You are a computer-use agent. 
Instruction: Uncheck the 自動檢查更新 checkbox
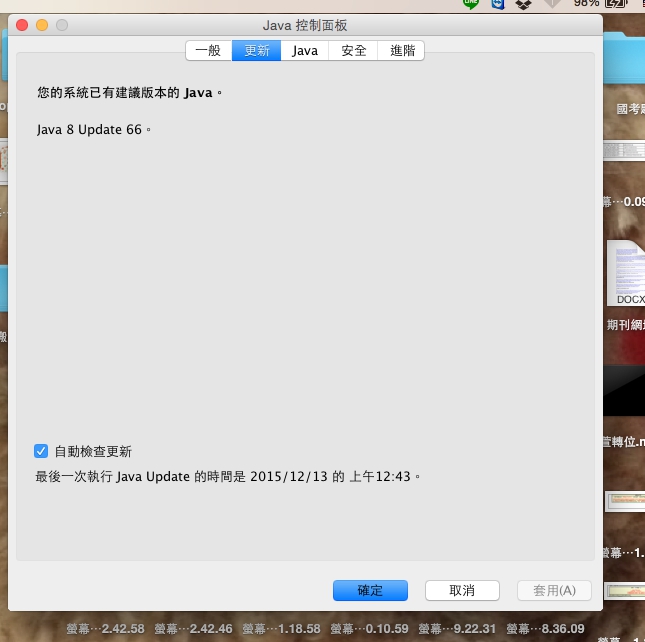[41, 451]
